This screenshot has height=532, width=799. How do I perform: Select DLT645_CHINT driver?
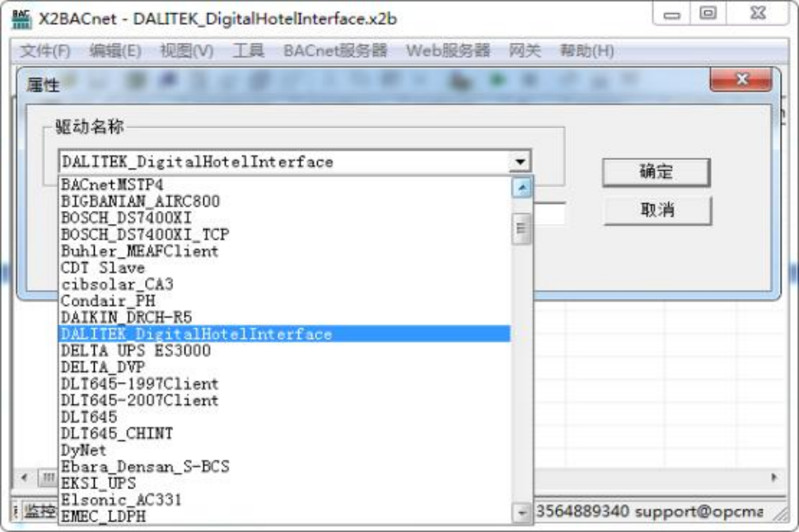point(284,433)
